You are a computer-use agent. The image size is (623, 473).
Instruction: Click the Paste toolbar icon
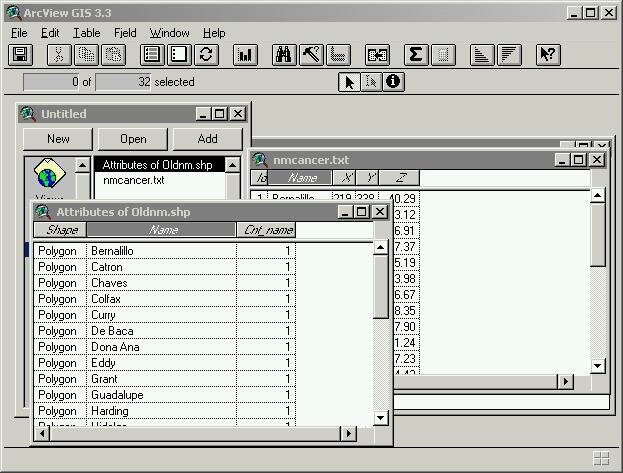tap(113, 54)
